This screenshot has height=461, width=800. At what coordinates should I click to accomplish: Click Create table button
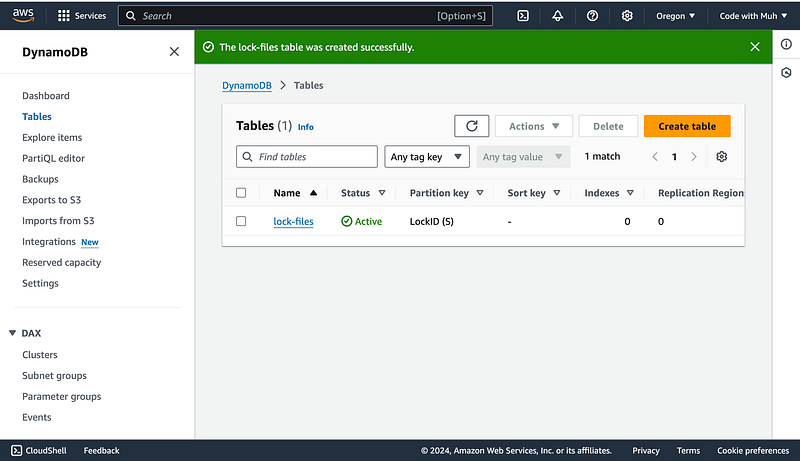pyautogui.click(x=687, y=126)
